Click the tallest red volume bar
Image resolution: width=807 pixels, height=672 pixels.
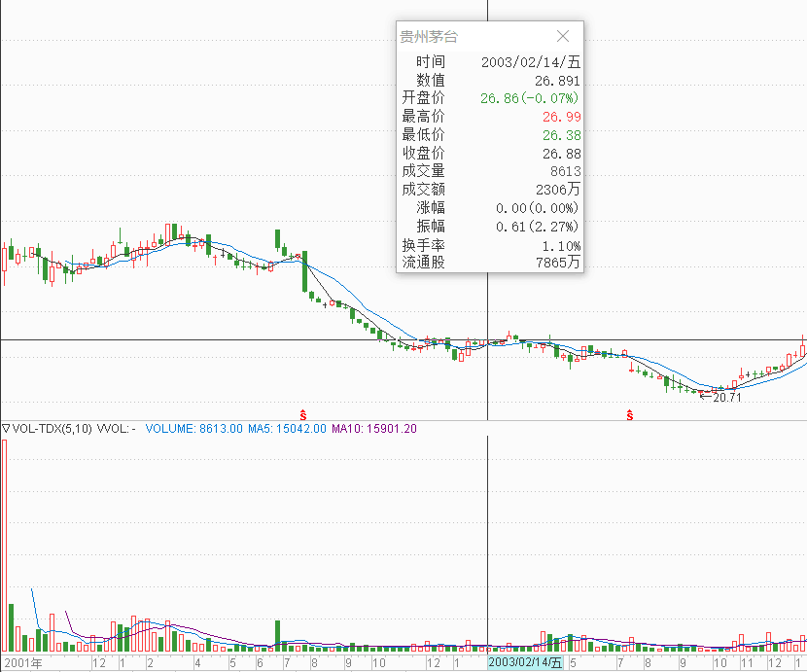click(x=4, y=545)
